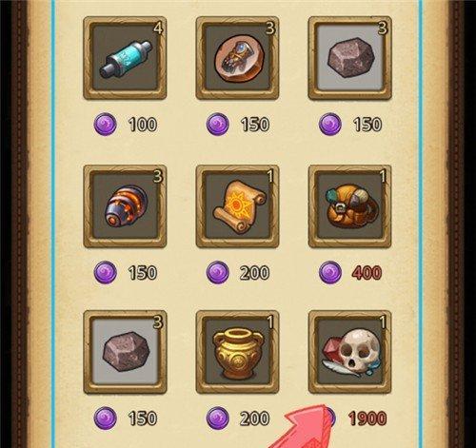Click the 100 price label
476x448 pixels.
(143, 125)
